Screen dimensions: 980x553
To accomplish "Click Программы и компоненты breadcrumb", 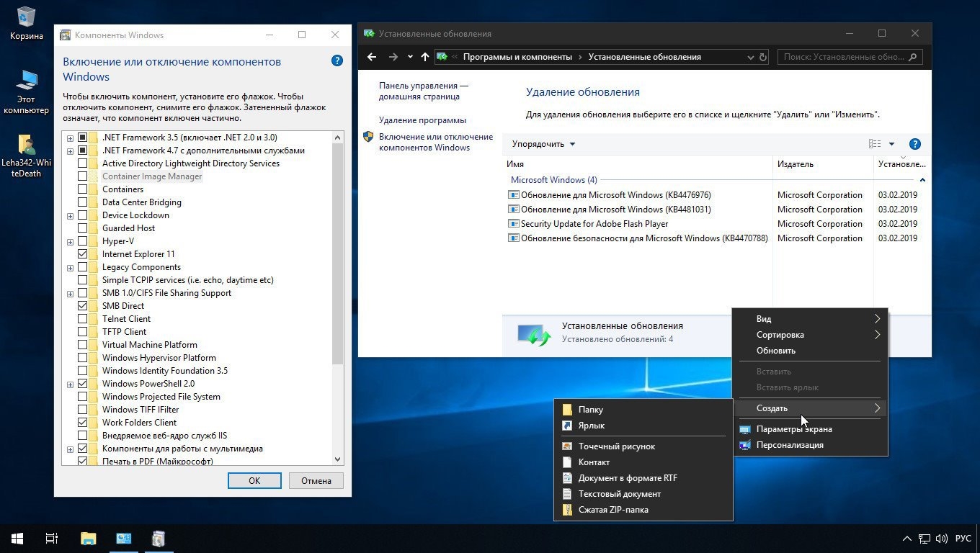I will (x=517, y=57).
